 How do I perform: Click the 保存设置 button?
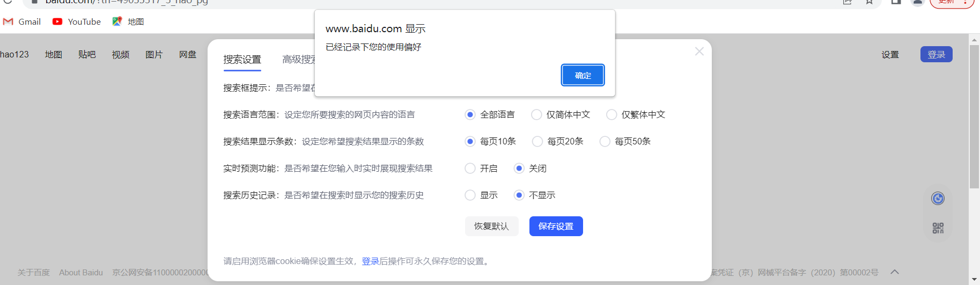coord(556,226)
